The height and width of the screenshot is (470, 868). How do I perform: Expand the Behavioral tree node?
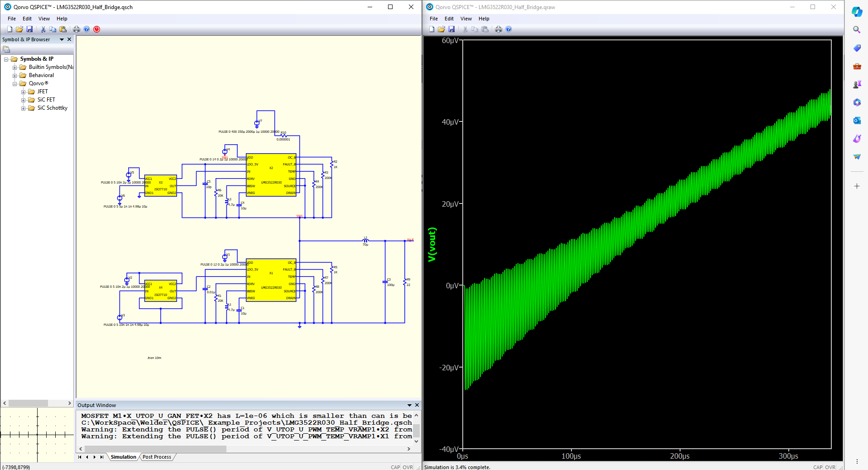[x=15, y=76]
